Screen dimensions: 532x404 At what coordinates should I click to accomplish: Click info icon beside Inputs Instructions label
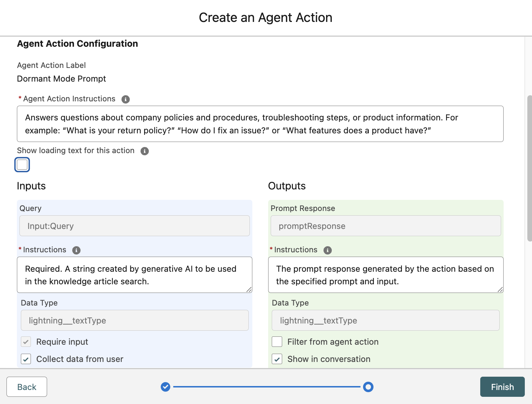click(76, 250)
